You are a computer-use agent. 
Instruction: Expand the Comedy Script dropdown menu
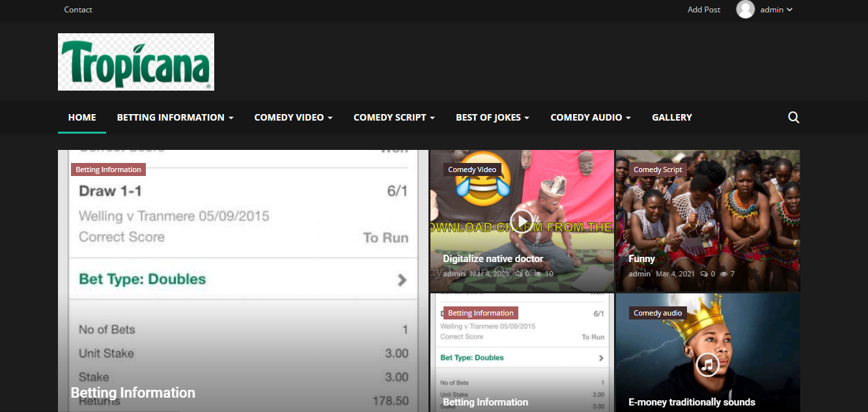click(394, 117)
